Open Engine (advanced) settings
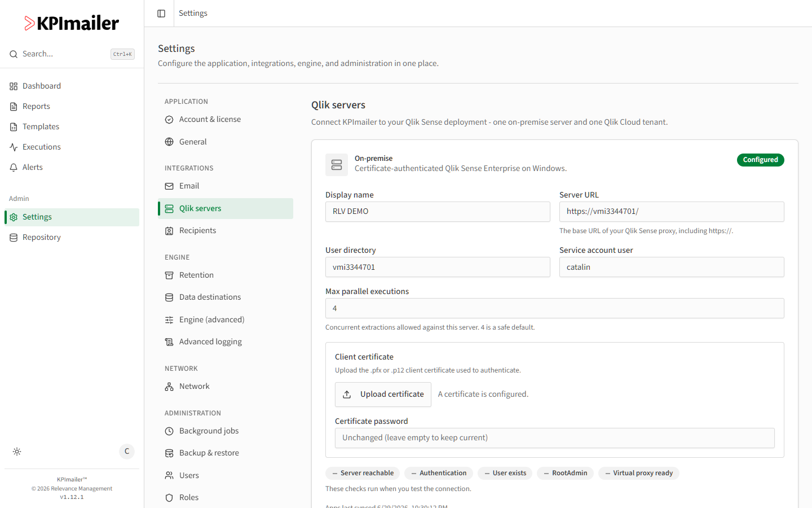812x508 pixels. click(226, 319)
